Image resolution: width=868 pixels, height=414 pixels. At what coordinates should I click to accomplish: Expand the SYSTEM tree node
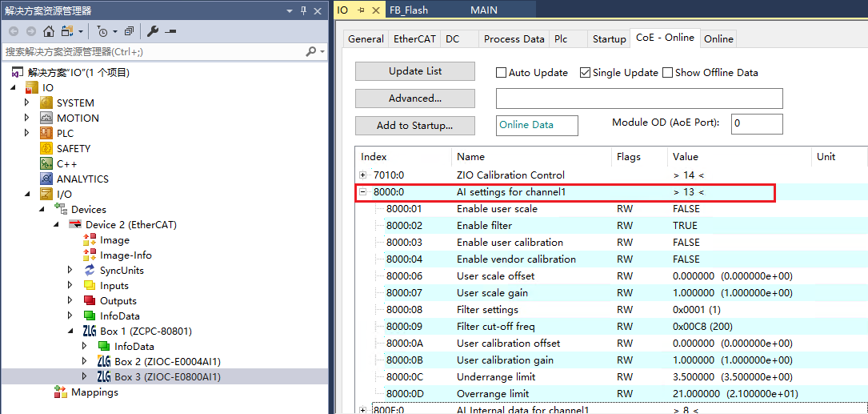[26, 103]
